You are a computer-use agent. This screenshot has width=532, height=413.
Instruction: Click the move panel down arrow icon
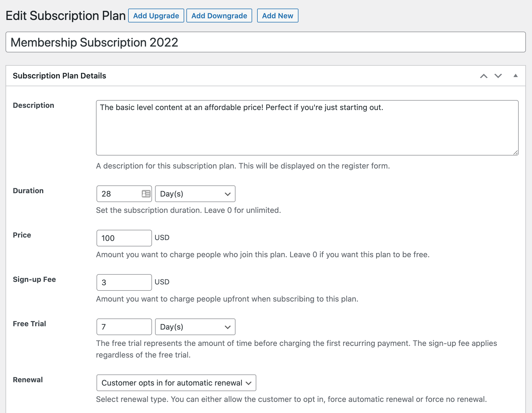498,76
